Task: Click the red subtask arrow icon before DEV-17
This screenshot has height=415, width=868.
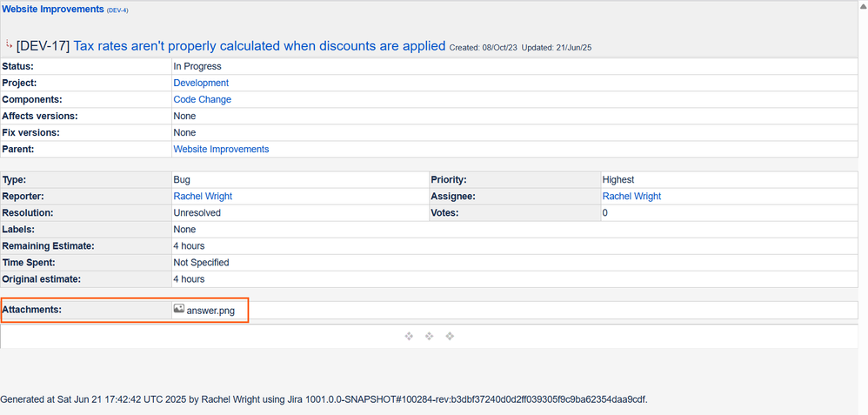Action: coord(9,44)
